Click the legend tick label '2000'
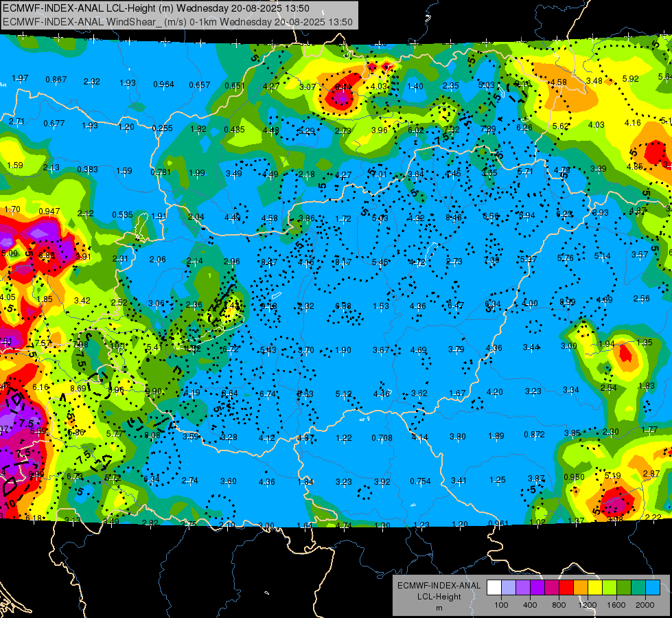The height and width of the screenshot is (618, 672). (x=645, y=605)
